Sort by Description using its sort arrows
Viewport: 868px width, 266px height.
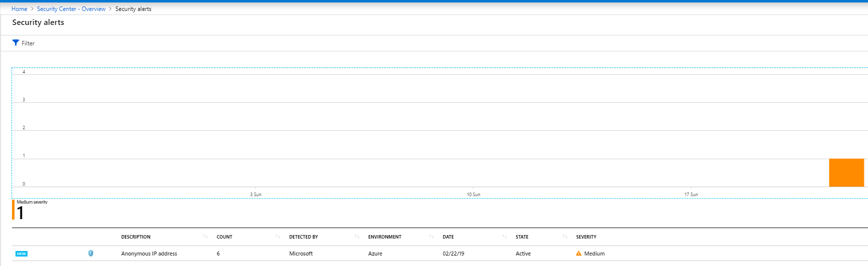pyautogui.click(x=205, y=237)
